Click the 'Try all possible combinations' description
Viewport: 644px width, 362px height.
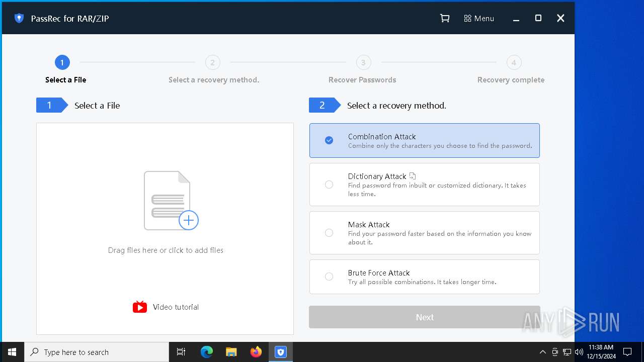click(x=422, y=282)
